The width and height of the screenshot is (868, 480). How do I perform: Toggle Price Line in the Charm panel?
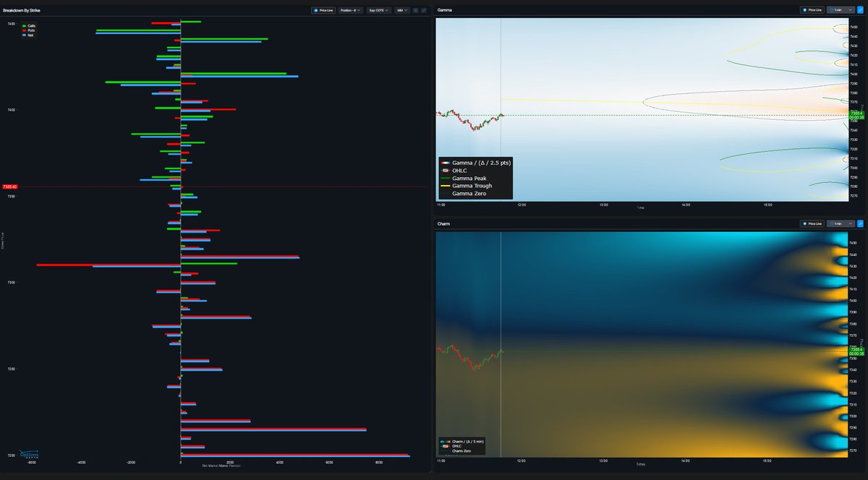click(x=812, y=225)
